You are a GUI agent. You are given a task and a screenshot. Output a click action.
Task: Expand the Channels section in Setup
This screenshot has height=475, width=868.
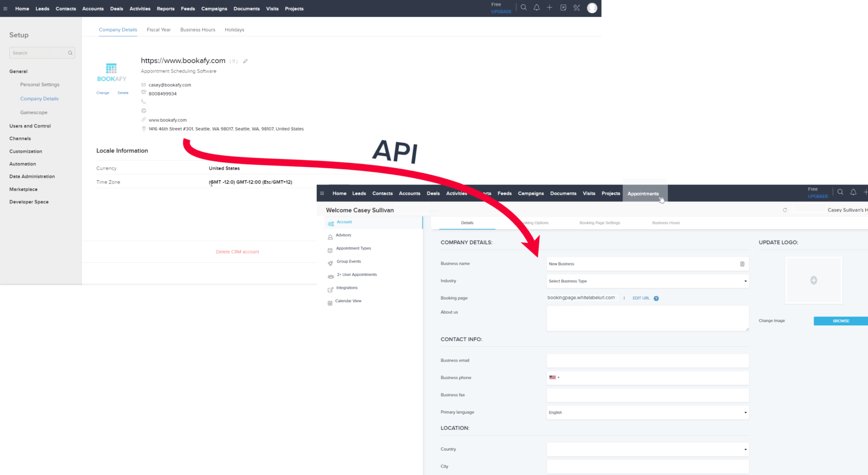(20, 138)
